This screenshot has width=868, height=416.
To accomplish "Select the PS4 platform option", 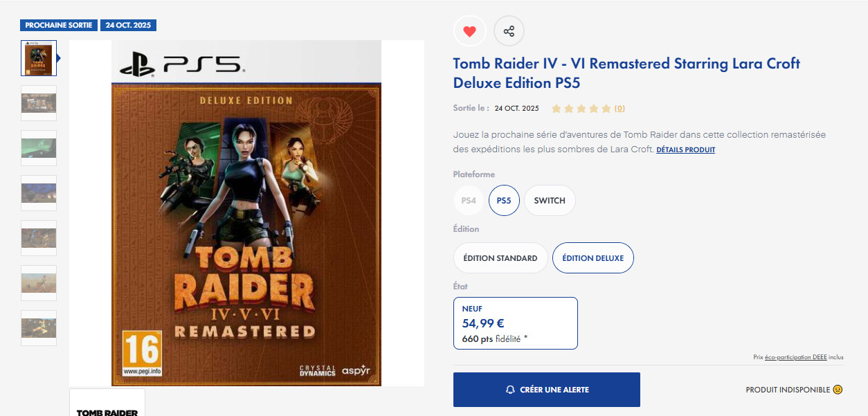I will click(469, 201).
